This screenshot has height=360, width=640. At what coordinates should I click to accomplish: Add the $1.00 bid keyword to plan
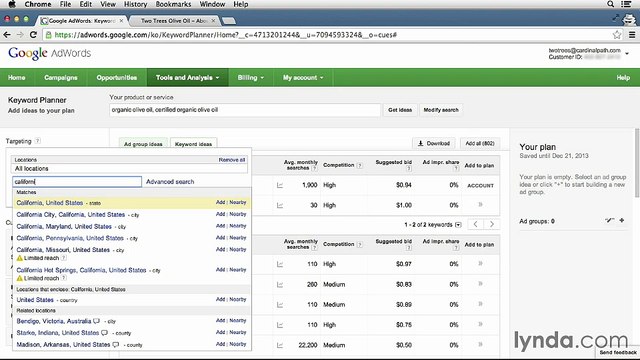coord(480,204)
